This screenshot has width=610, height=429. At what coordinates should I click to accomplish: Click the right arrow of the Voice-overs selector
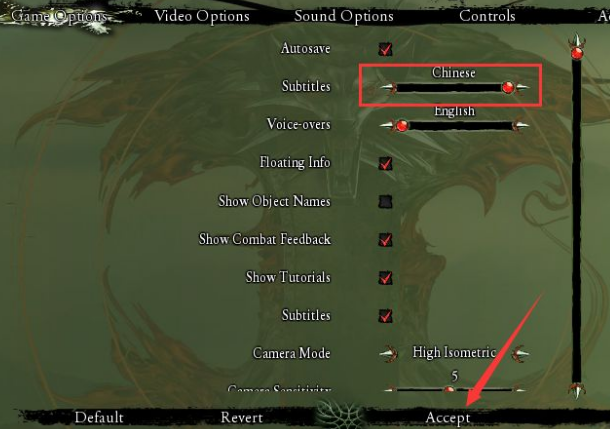[521, 125]
